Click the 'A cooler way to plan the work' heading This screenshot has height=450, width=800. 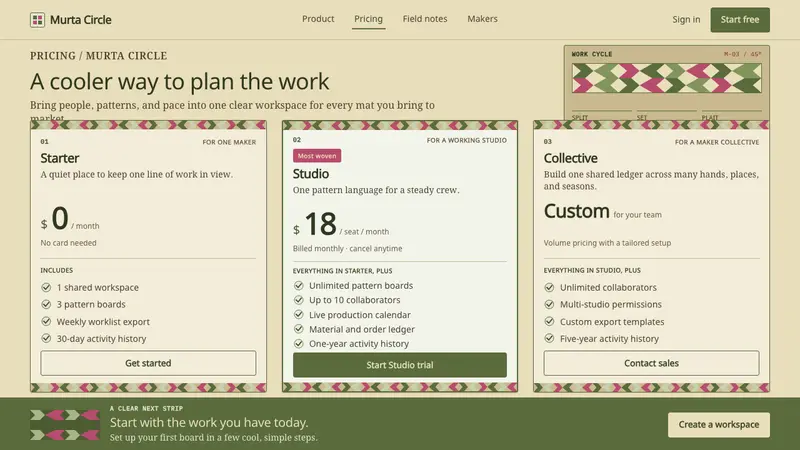click(180, 81)
